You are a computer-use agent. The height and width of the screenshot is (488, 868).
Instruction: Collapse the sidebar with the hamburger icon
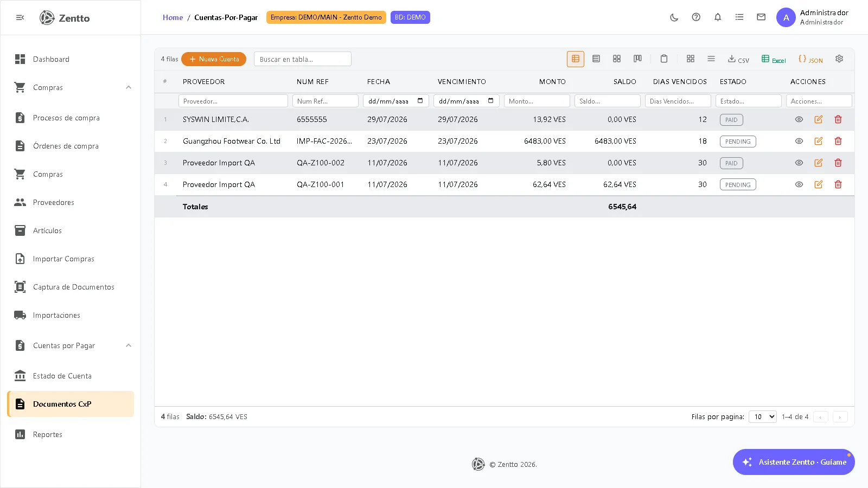click(x=20, y=17)
